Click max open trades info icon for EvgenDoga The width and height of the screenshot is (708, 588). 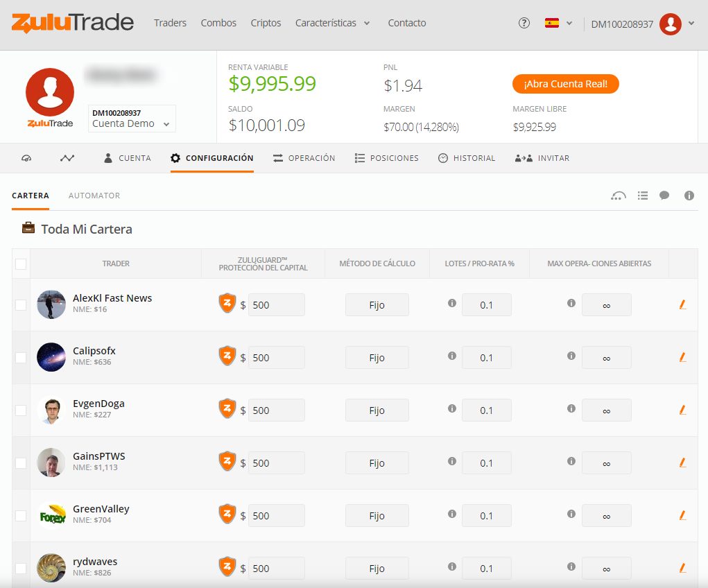coord(571,408)
